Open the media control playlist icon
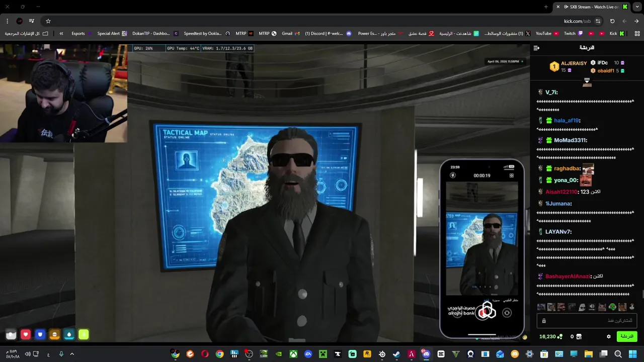 coord(31,21)
